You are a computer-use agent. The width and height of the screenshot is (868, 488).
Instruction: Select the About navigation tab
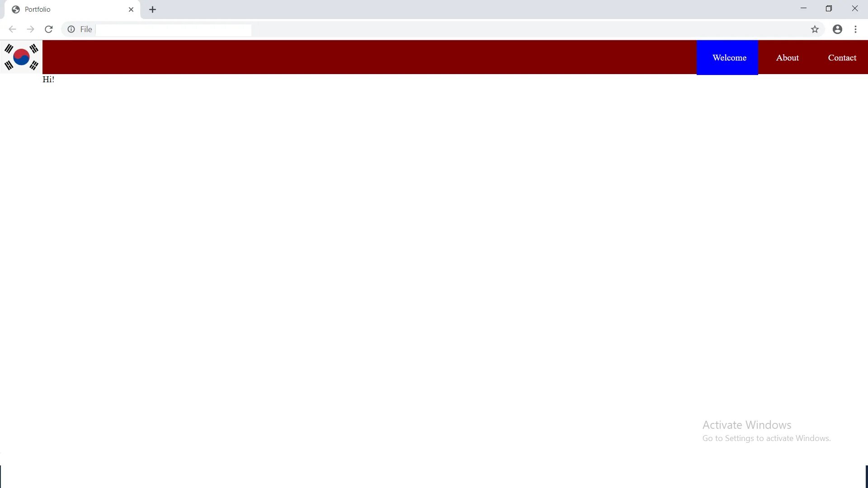787,57
